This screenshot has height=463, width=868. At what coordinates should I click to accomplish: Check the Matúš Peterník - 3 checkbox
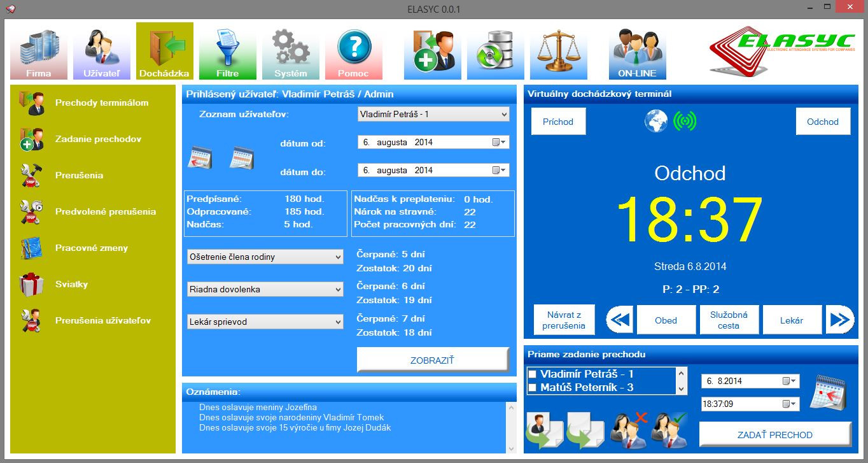point(533,387)
